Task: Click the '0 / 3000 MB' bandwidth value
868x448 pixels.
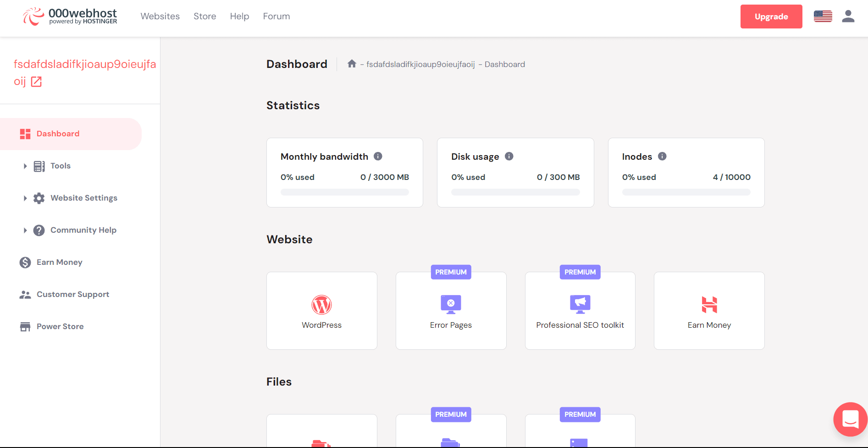Action: [x=385, y=177]
